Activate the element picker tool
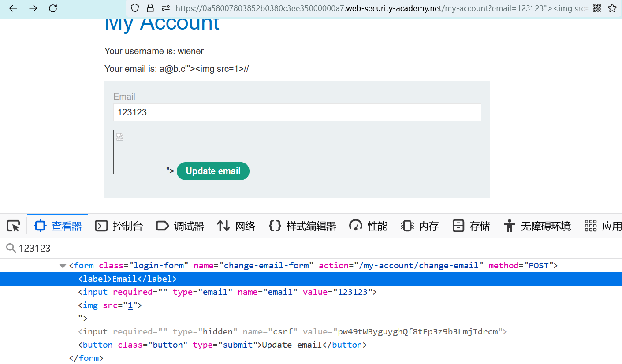This screenshot has height=364, width=622. pos(13,226)
